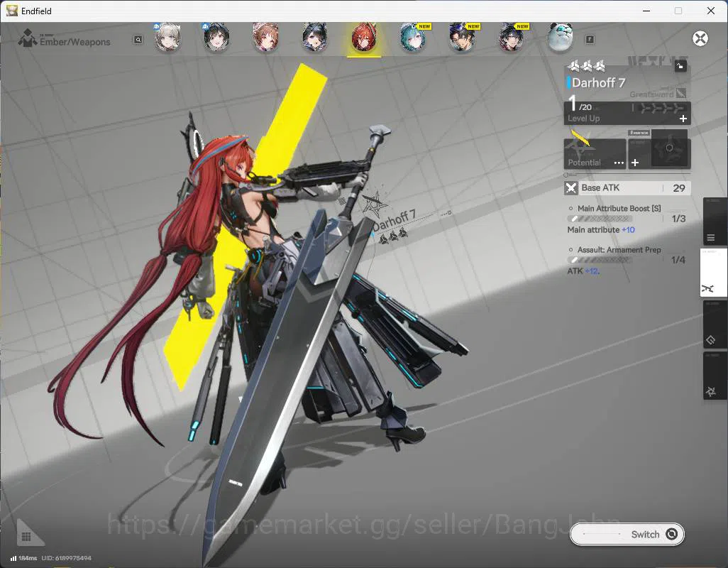Image resolution: width=728 pixels, height=568 pixels.
Task: Click the Main Attribute Boost progress bar
Action: coord(600,219)
